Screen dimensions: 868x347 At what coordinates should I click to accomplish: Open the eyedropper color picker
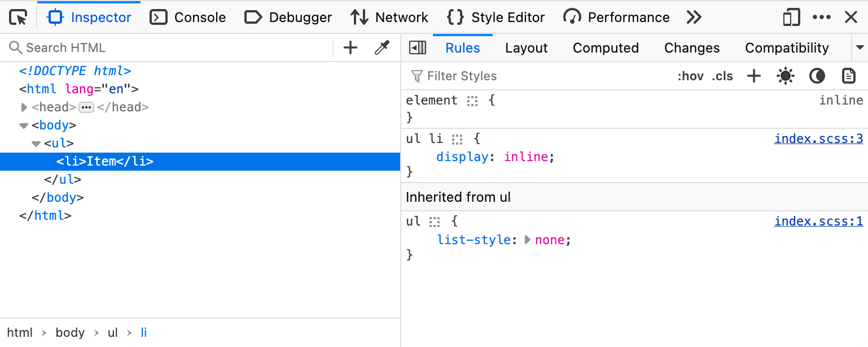point(382,47)
